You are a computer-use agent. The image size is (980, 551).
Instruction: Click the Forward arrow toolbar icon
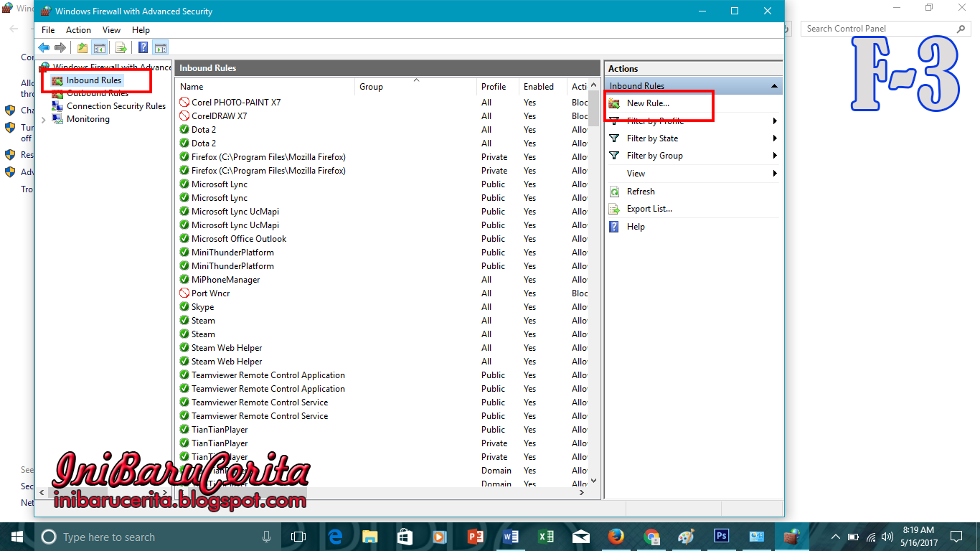[60, 47]
